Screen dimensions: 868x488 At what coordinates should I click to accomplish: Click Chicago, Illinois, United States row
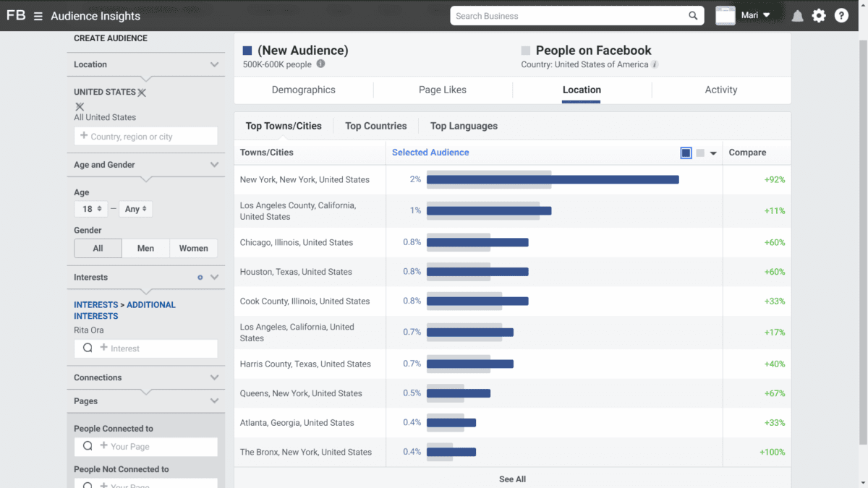[512, 242]
